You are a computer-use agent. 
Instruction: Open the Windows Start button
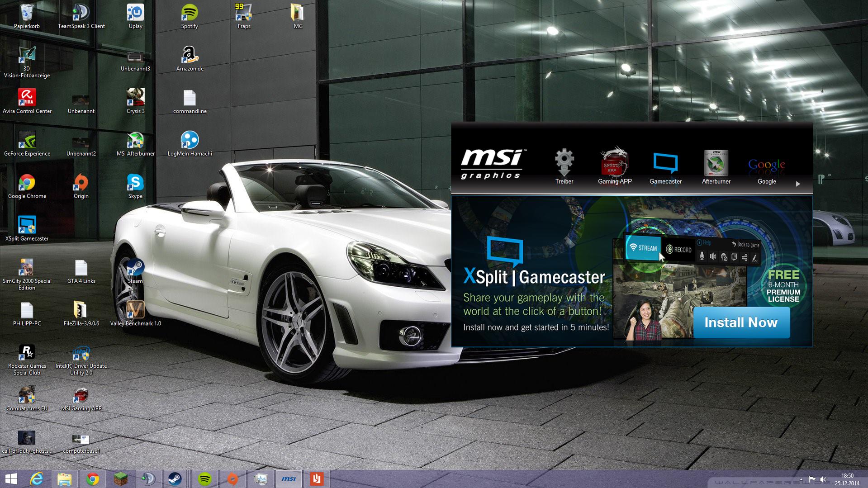click(11, 479)
